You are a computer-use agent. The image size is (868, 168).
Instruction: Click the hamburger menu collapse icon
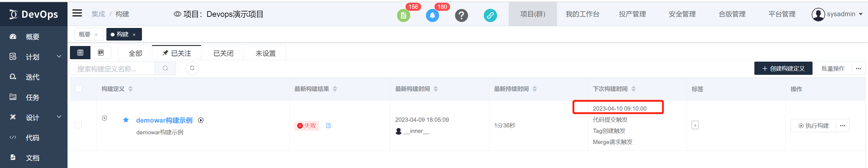click(77, 14)
